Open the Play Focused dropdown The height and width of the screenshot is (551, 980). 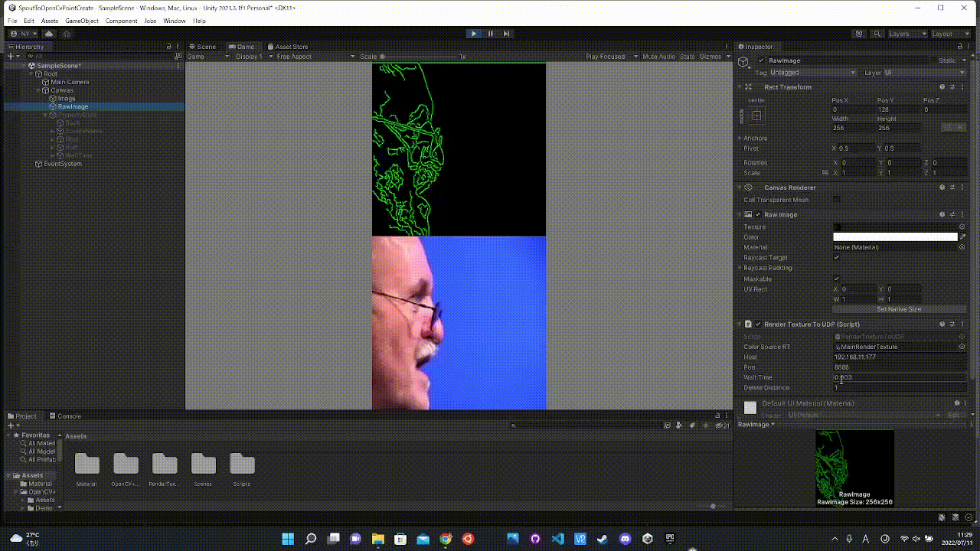[607, 57]
